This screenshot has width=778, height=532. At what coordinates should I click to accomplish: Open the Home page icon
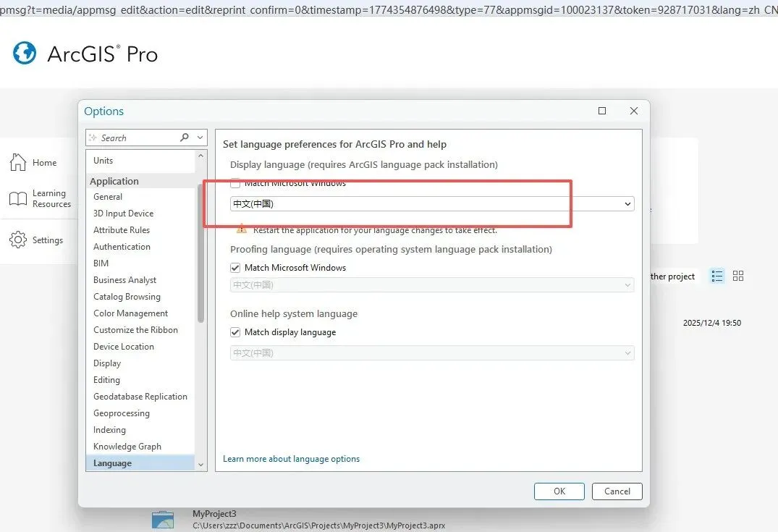pyautogui.click(x=18, y=162)
